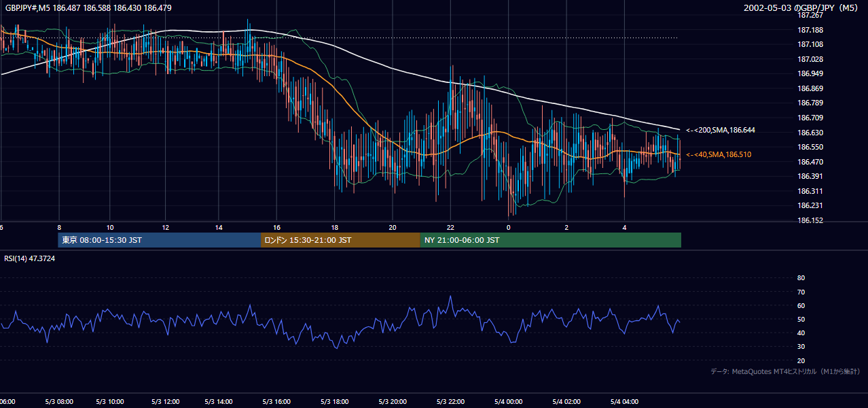868x408 pixels.
Task: Click price axis value 186.709
Action: click(x=810, y=118)
